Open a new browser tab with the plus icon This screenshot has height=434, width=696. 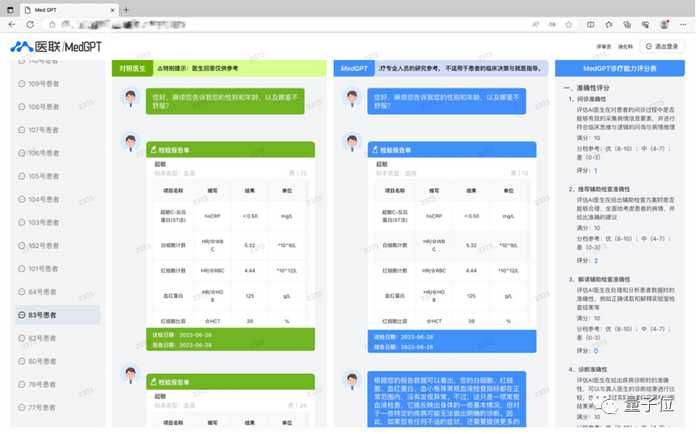click(126, 9)
